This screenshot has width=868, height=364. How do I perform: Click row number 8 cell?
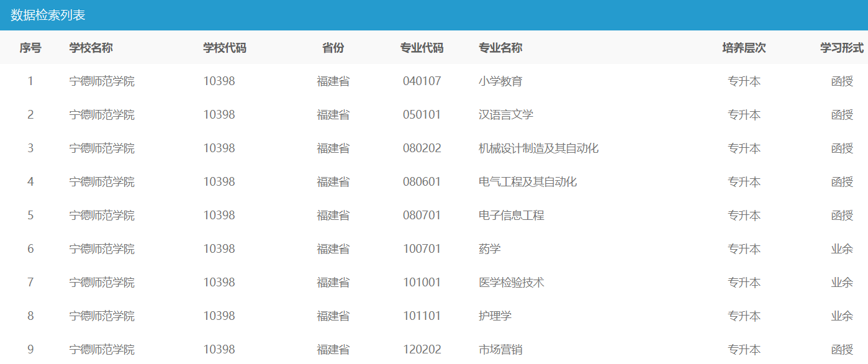pos(30,316)
